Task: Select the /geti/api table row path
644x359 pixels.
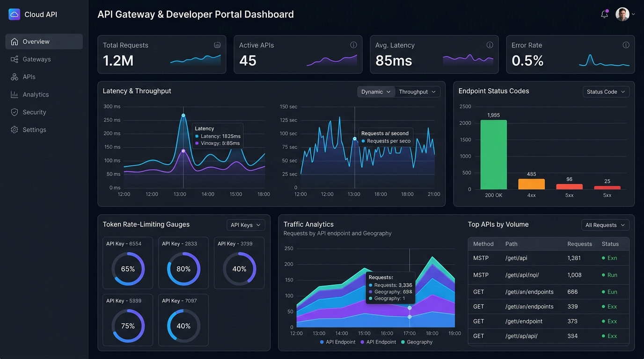Action: pyautogui.click(x=516, y=258)
